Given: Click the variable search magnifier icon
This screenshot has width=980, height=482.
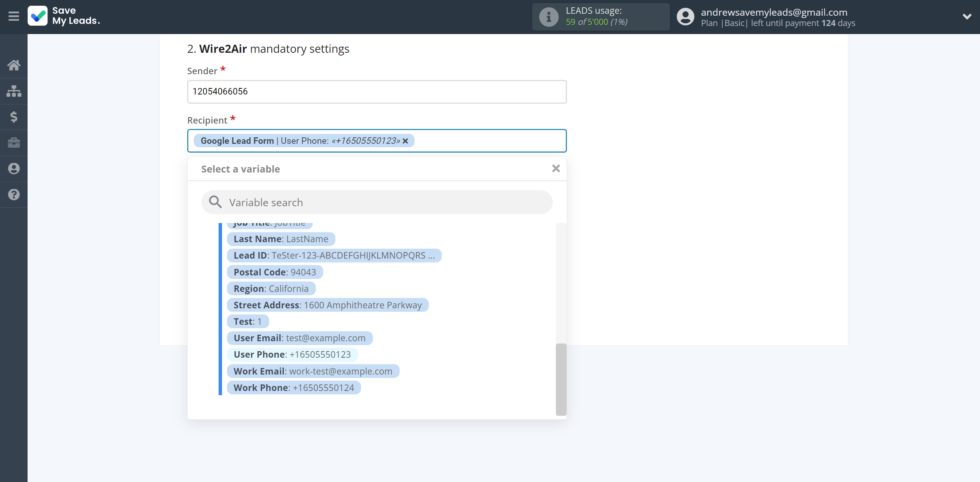Looking at the screenshot, I should point(215,202).
